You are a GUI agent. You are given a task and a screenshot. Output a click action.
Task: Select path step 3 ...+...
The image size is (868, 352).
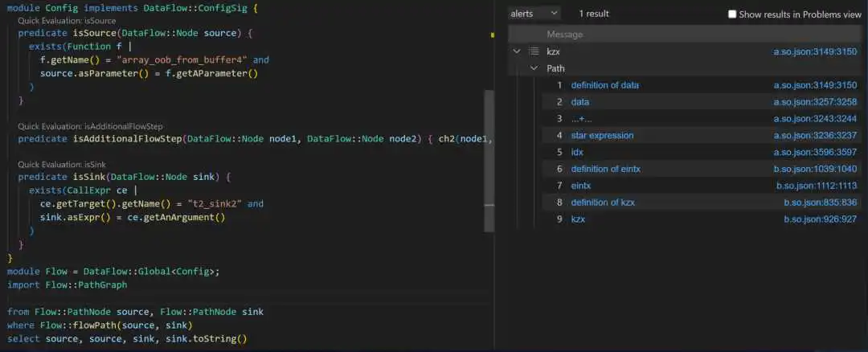(582, 119)
